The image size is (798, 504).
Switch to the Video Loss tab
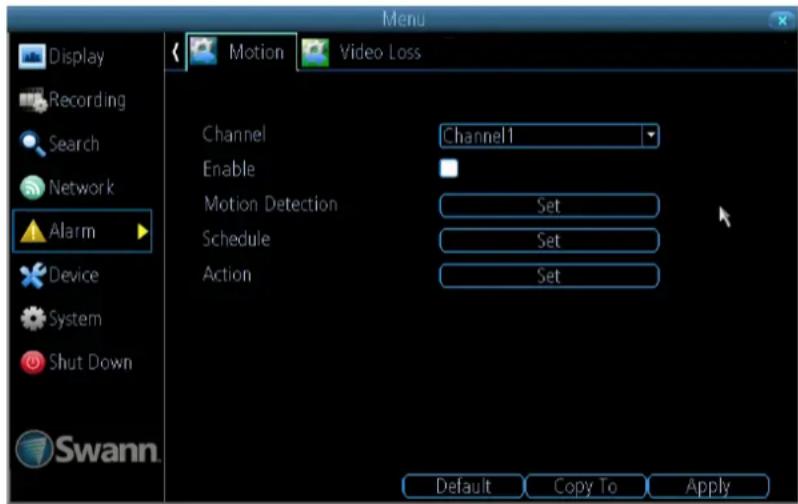point(361,52)
